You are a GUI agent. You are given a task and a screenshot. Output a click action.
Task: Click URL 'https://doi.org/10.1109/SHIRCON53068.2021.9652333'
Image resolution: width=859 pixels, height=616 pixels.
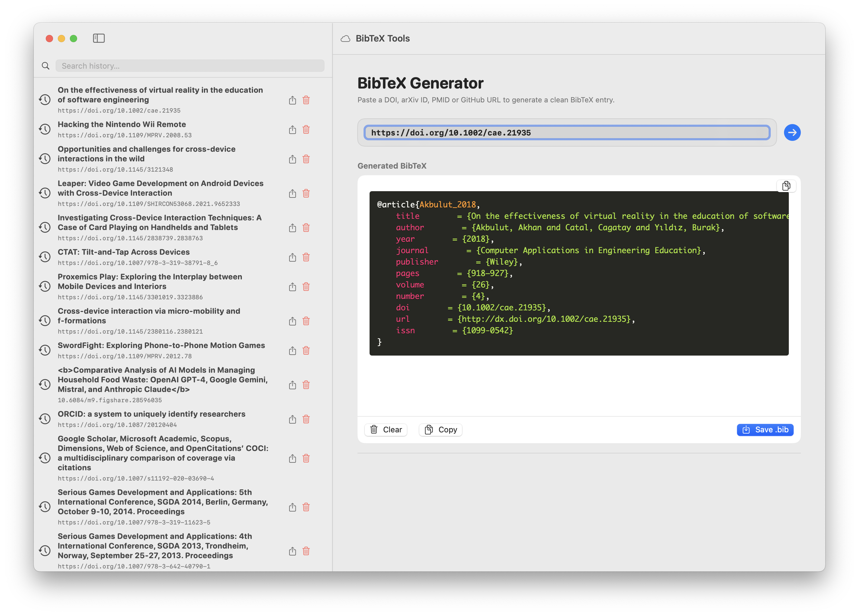click(148, 204)
